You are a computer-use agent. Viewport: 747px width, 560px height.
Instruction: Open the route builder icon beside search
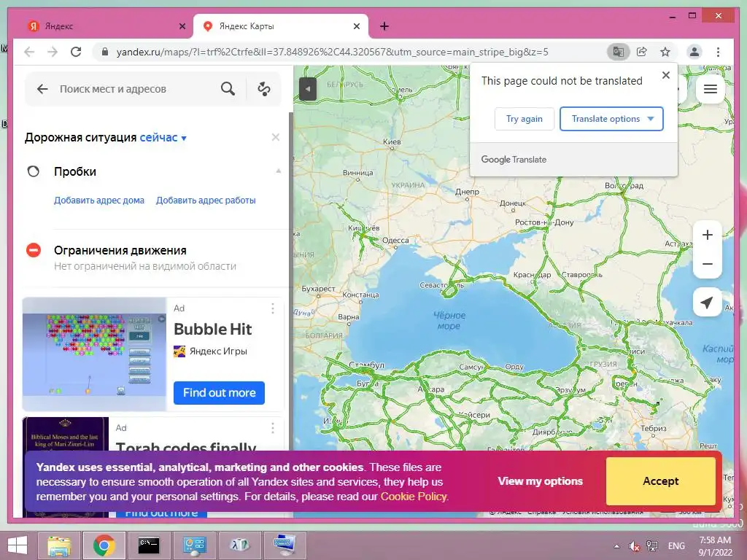[x=264, y=88]
